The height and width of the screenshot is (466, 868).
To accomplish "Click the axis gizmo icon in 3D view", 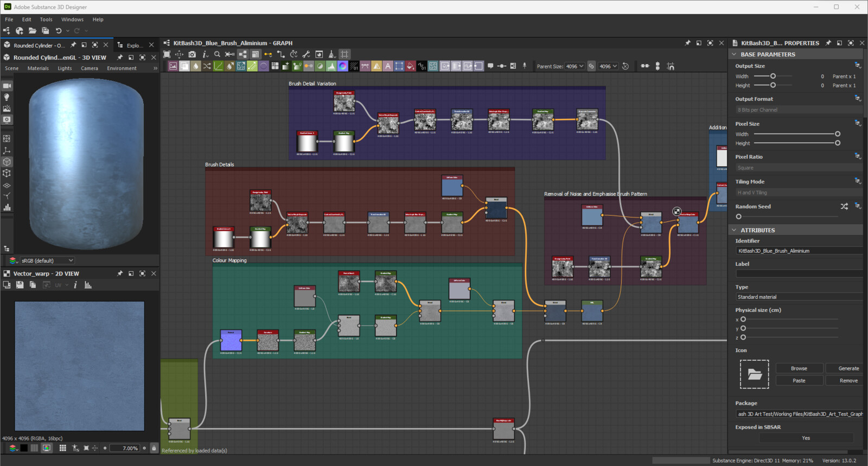I will click(7, 150).
